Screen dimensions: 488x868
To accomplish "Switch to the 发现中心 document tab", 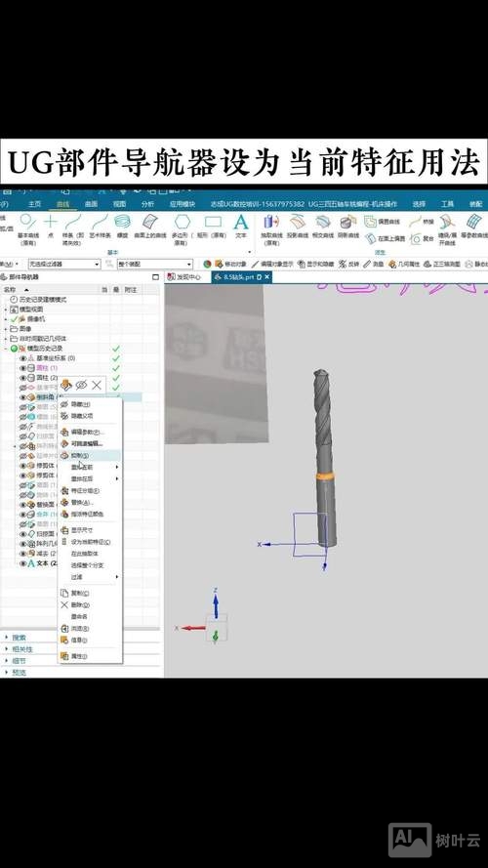I will [187, 276].
